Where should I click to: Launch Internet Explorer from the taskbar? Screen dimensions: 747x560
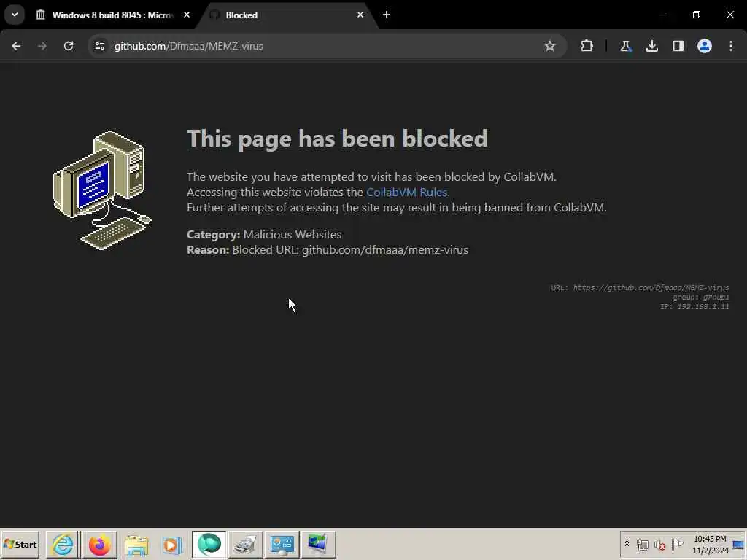[x=63, y=544]
